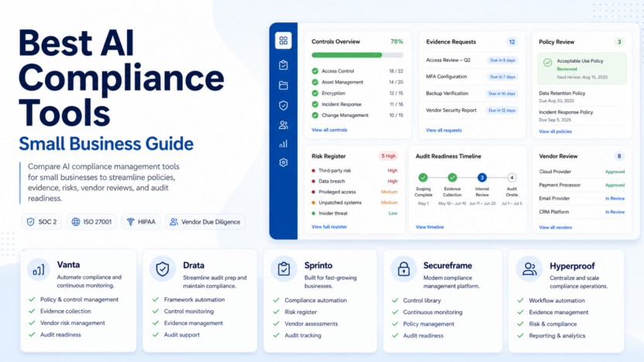Click the Policy Review count badge 3
The width and height of the screenshot is (644, 362).
pyautogui.click(x=619, y=42)
